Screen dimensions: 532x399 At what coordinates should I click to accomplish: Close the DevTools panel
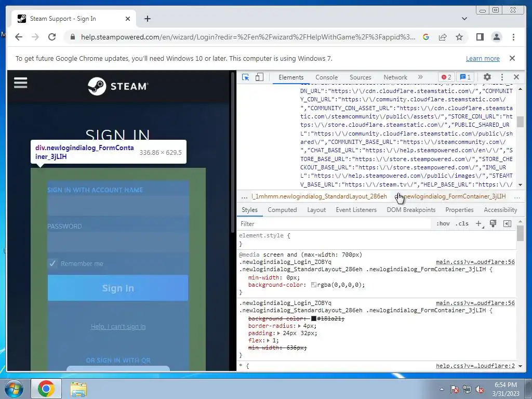coord(516,77)
